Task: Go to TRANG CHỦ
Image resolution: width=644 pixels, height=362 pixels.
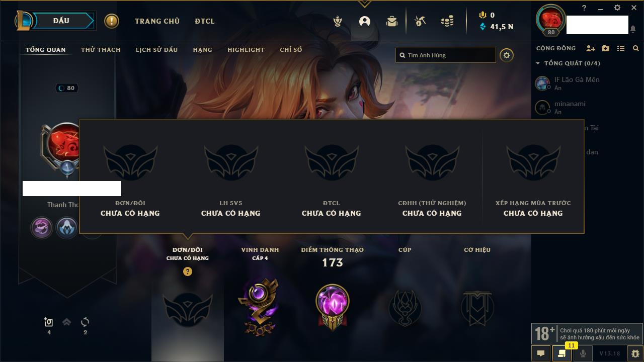Action: tap(157, 21)
